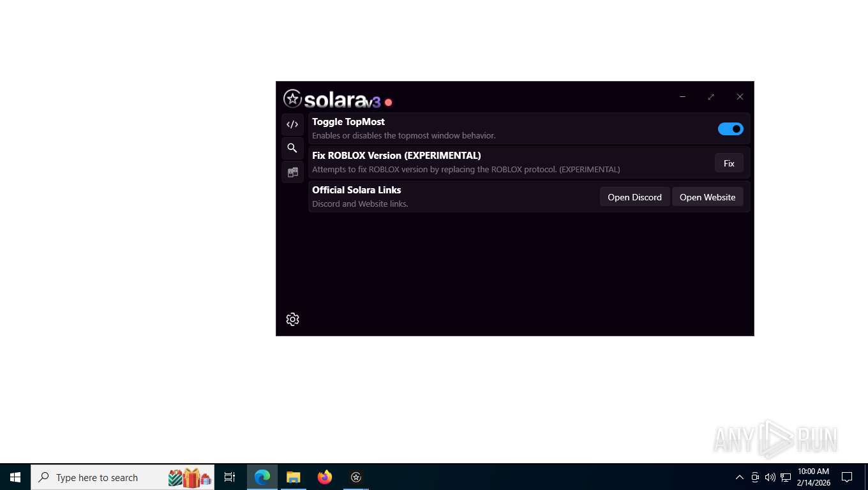Viewport: 868px width, 490px height.
Task: Open the search icon in Solara sidebar
Action: click(x=292, y=148)
